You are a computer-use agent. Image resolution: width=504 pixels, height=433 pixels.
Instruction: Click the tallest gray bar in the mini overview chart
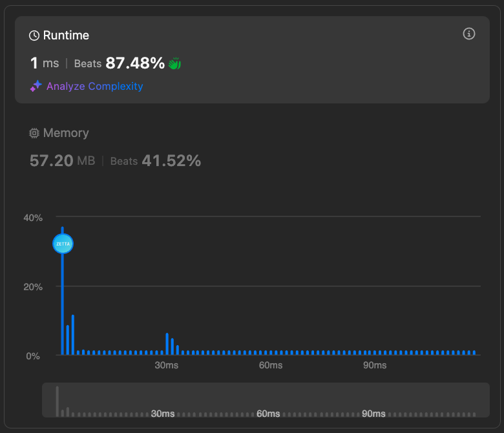tap(57, 401)
